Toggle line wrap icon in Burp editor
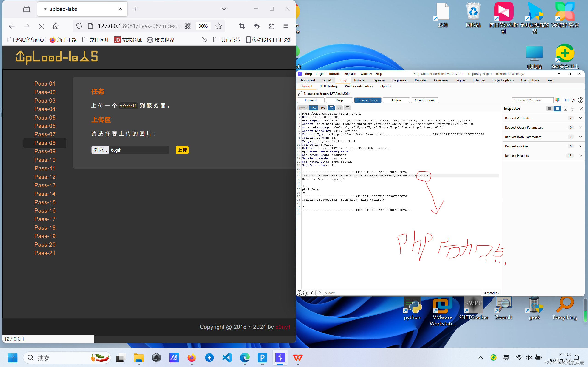The width and height of the screenshot is (588, 367). pyautogui.click(x=331, y=108)
